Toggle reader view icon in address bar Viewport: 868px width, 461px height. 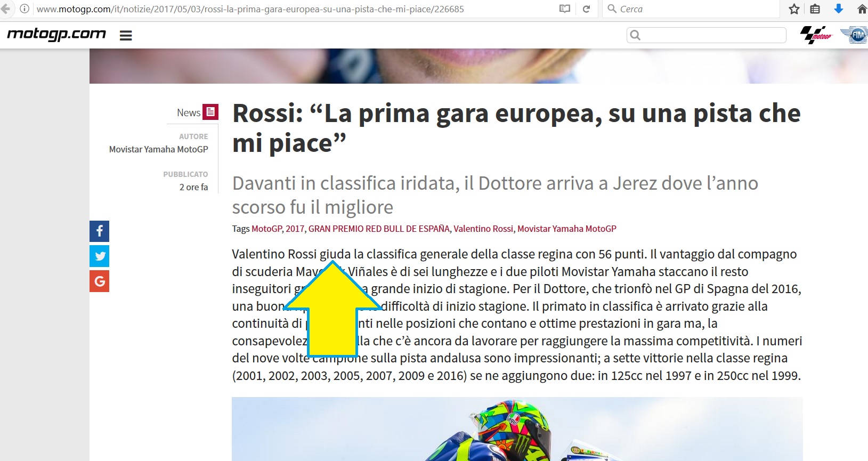point(565,9)
